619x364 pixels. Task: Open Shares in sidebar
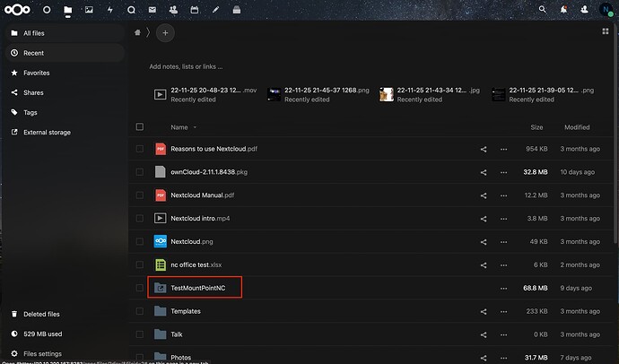pos(65,92)
